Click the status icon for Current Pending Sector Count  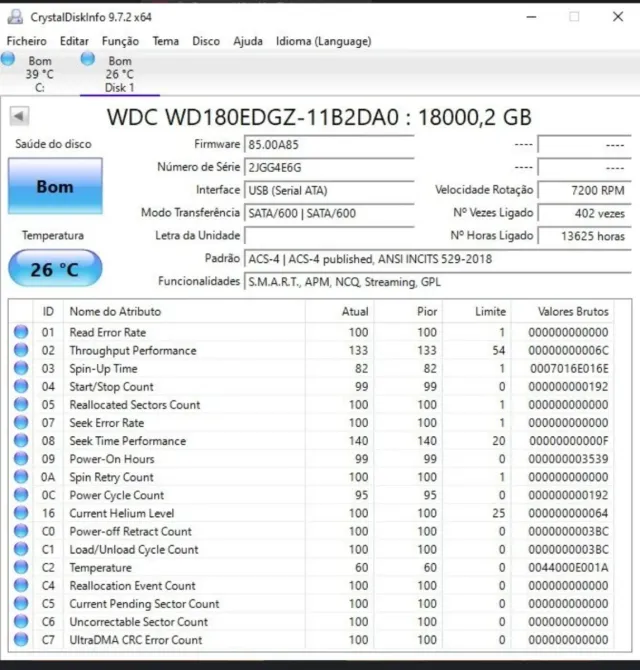coord(21,603)
